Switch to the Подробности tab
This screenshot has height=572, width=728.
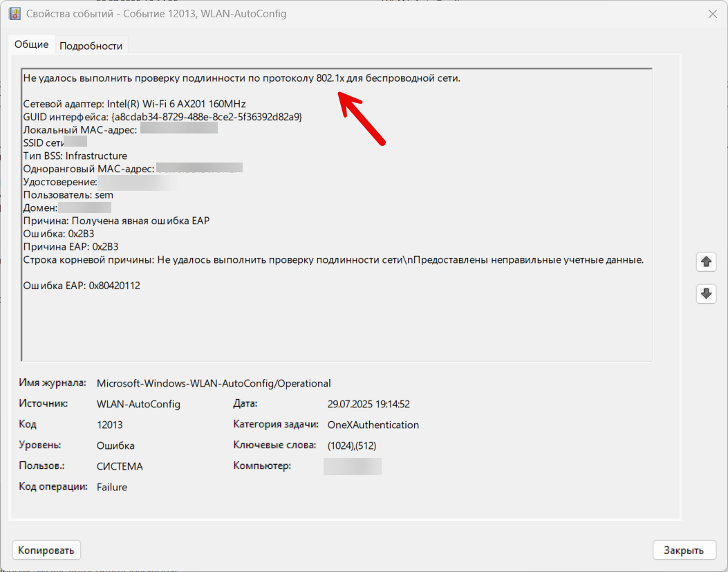[91, 46]
